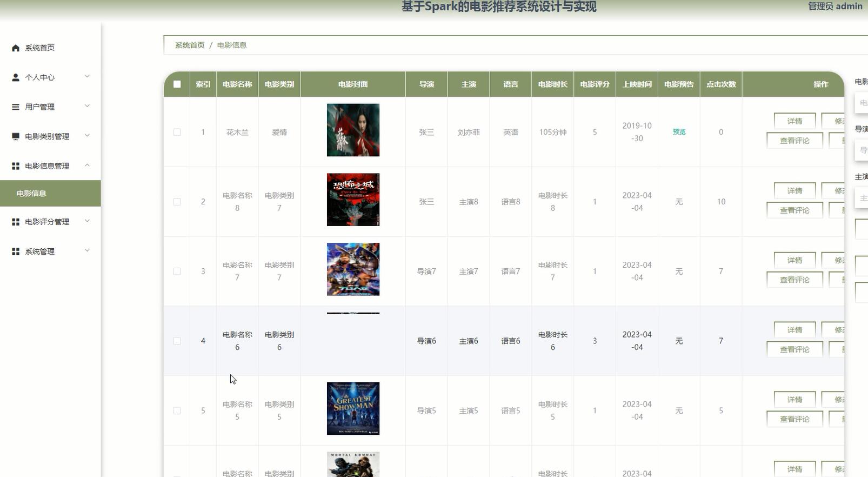Click the 105分钟 duration cell

(x=552, y=132)
